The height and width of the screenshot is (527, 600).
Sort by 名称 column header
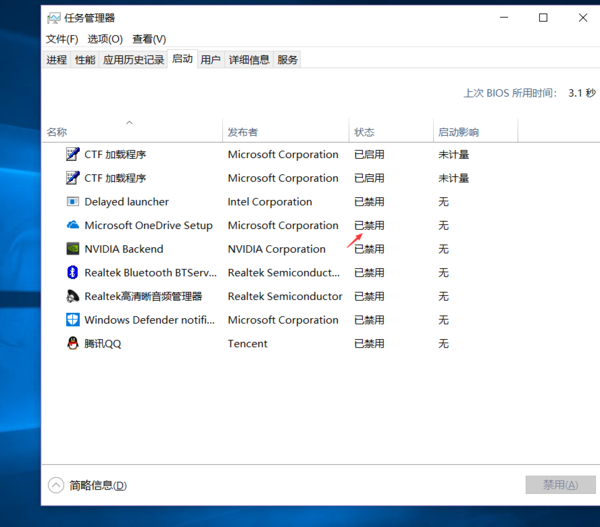click(57, 132)
